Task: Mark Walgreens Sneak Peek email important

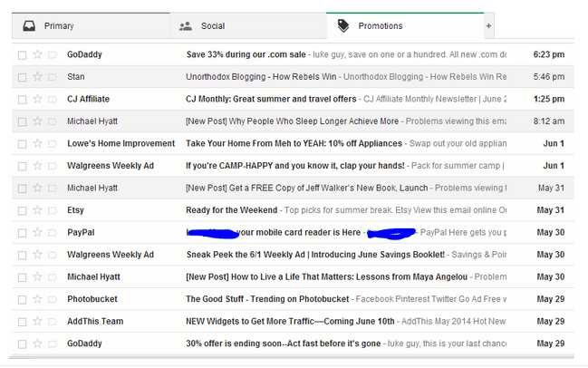Action: pyautogui.click(x=53, y=255)
